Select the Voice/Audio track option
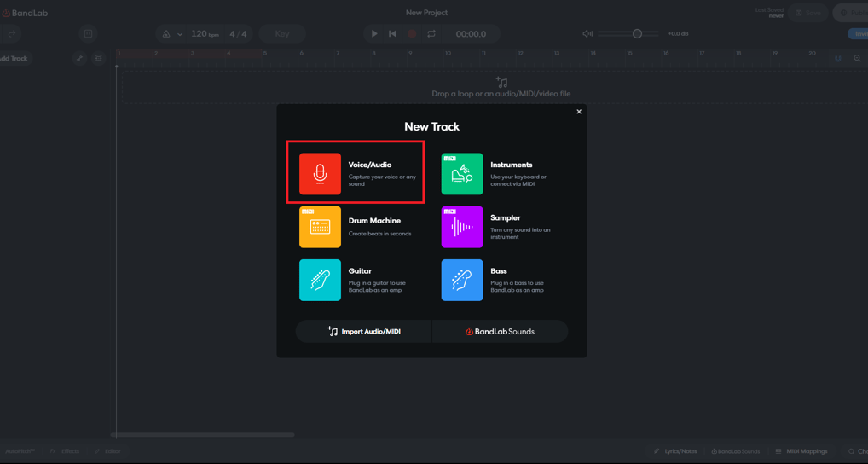Viewport: 868px width, 464px height. click(x=356, y=172)
